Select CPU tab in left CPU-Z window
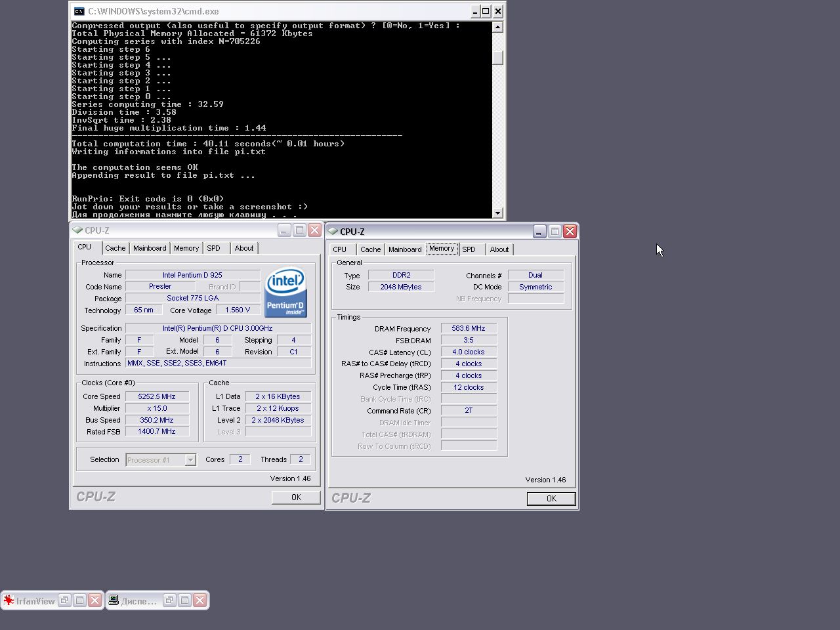The image size is (840, 630). [x=85, y=247]
